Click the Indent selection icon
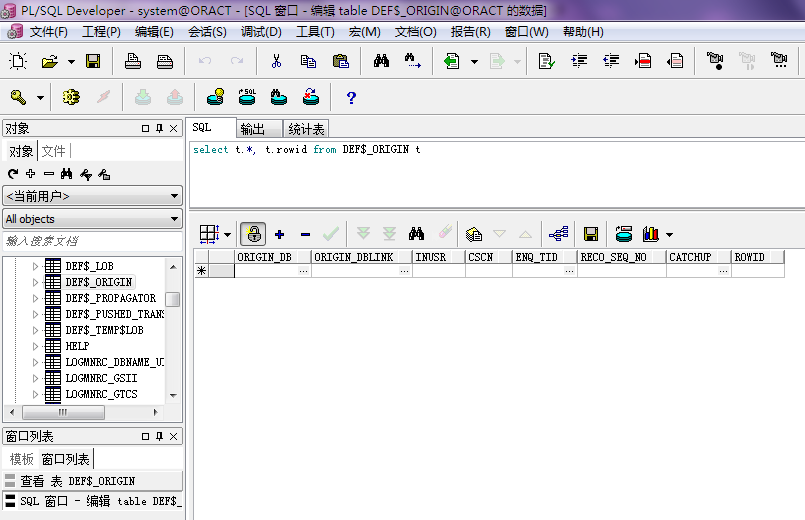Image resolution: width=805 pixels, height=520 pixels. click(579, 61)
